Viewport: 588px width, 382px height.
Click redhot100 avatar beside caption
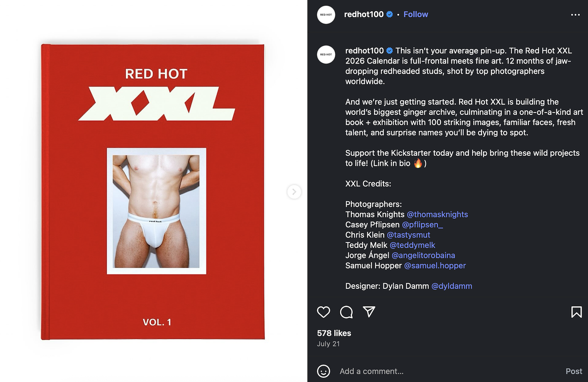coord(326,54)
